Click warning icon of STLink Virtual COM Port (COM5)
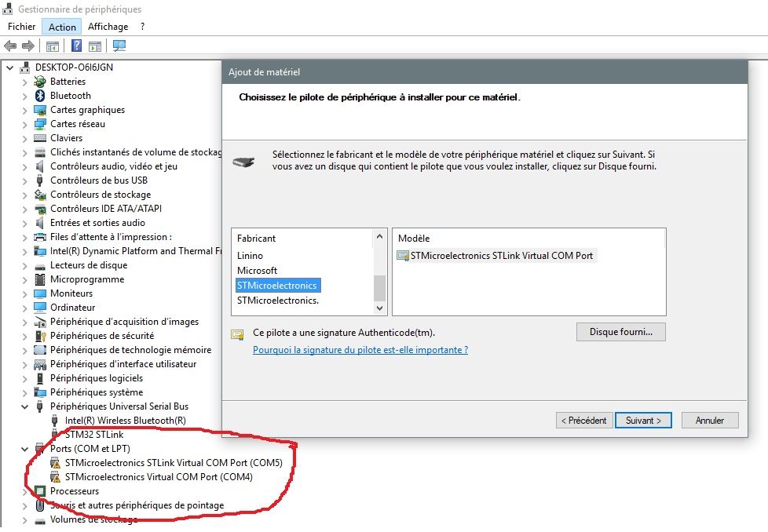768x532 pixels. pyautogui.click(x=55, y=463)
